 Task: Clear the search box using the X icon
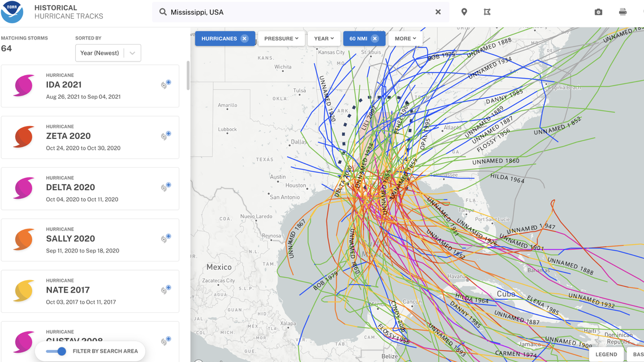pos(438,11)
